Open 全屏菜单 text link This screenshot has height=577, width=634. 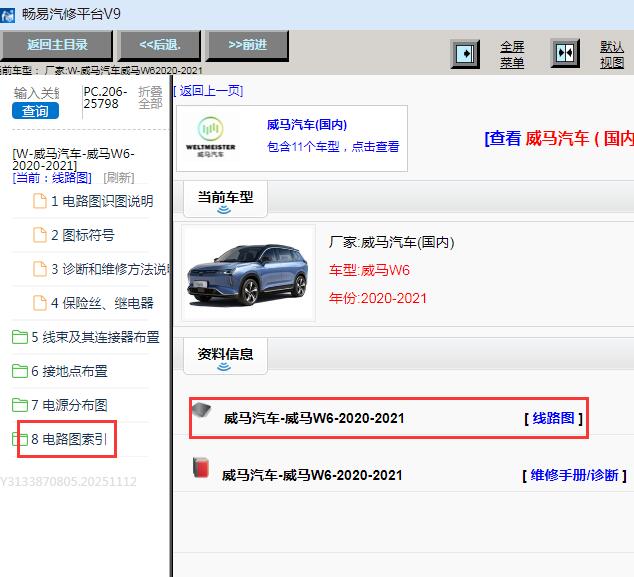coord(512,55)
